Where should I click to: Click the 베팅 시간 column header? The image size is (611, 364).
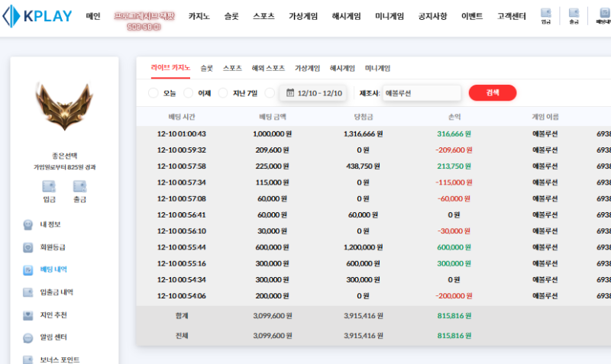(x=182, y=117)
